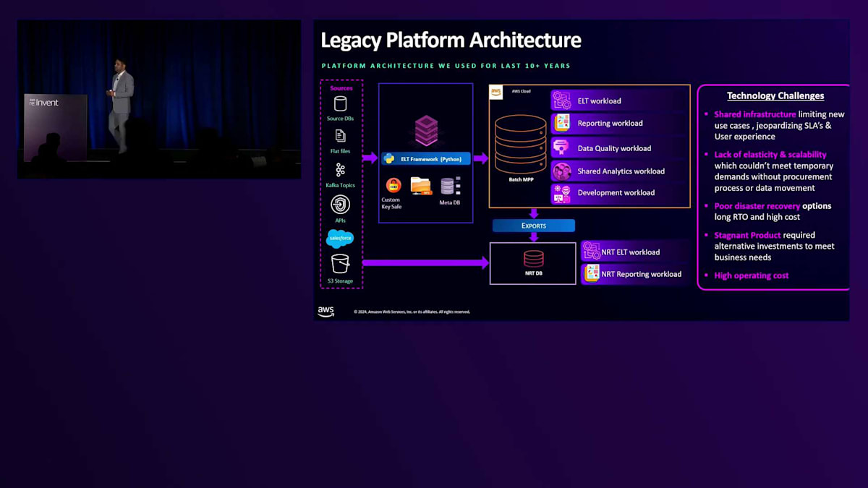Viewport: 868px width, 488px height.
Task: Click the 'Stagnant Product' bullet text
Action: coord(748,235)
